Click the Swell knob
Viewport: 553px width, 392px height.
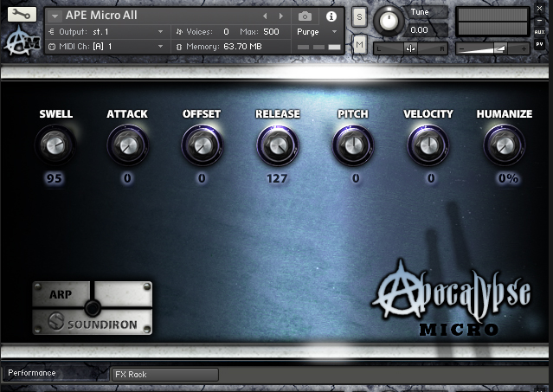tap(55, 145)
